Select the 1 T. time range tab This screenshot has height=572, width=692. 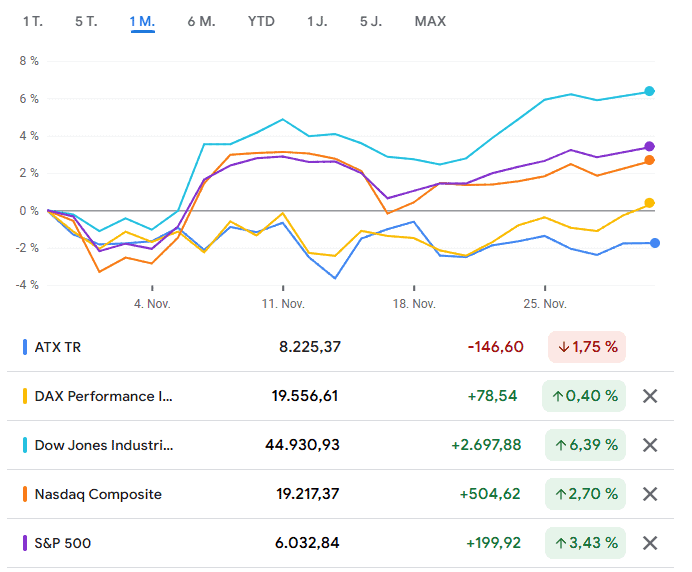tap(33, 21)
